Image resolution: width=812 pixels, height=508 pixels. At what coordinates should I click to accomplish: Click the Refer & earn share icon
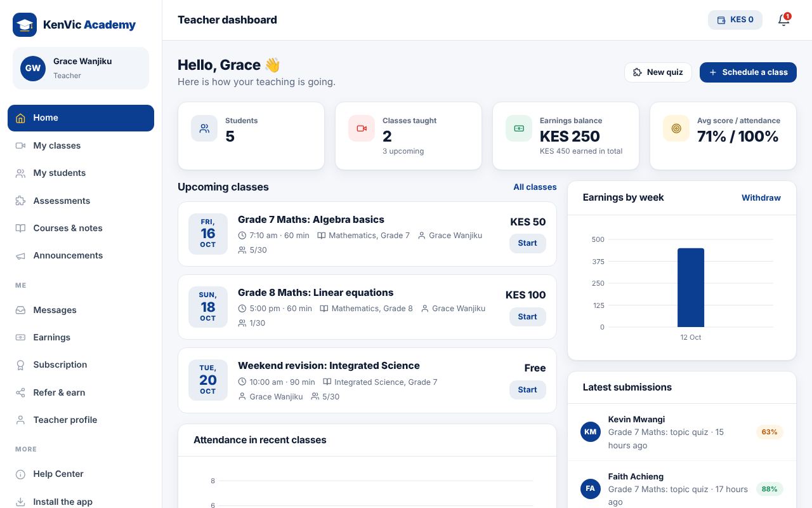tap(20, 392)
